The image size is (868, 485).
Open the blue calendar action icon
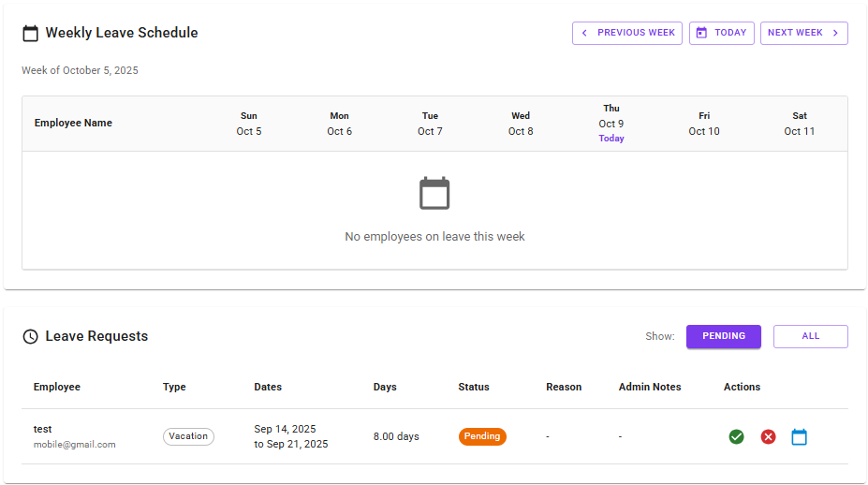pos(799,436)
